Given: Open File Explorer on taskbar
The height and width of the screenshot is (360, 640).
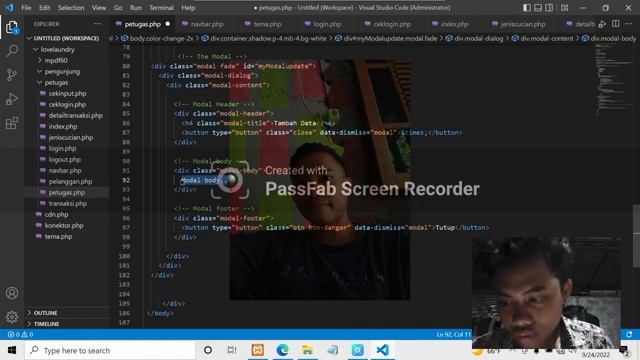Looking at the screenshot, I should 307,350.
